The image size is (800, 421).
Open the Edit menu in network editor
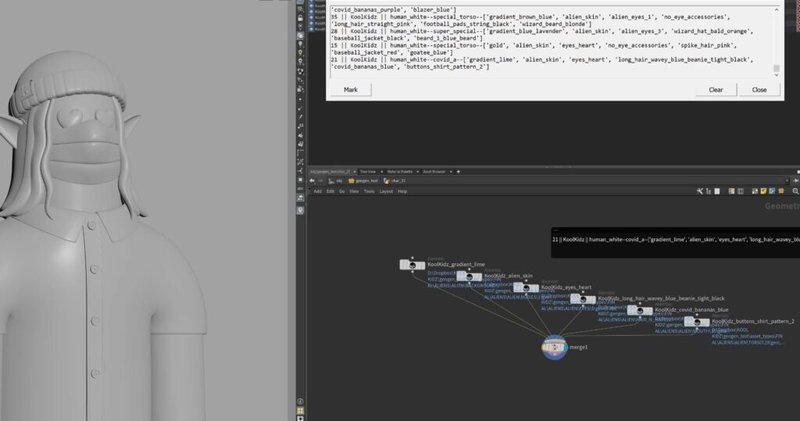click(x=330, y=191)
